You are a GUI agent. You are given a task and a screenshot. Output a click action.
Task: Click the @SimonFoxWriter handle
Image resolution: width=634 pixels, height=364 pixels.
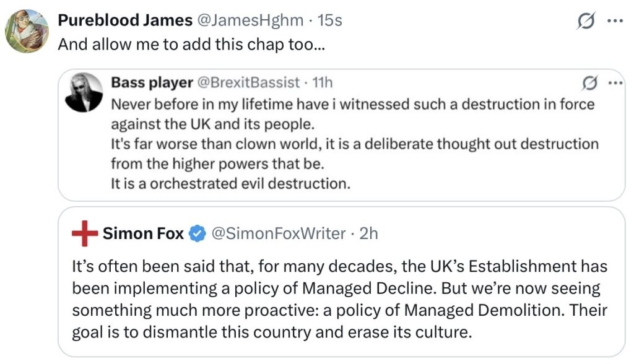pos(278,233)
